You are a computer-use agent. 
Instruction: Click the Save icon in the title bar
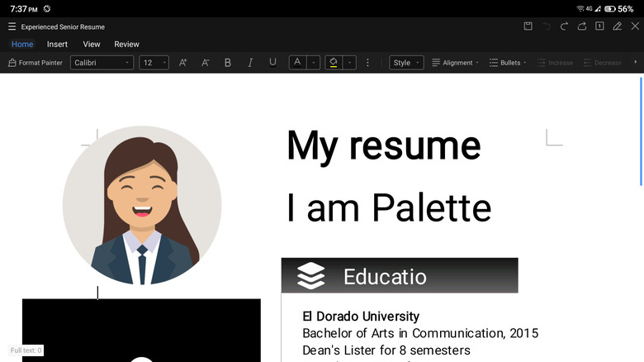point(528,26)
